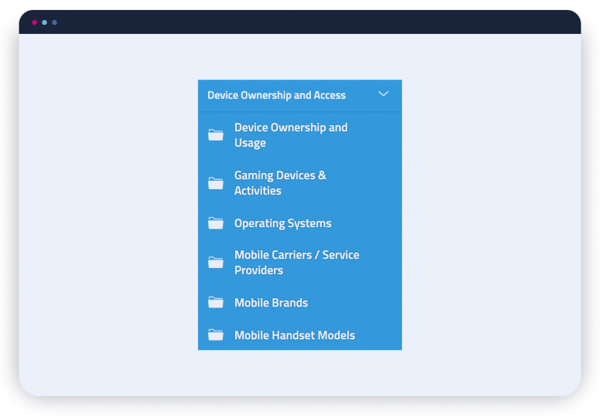Open the Device Ownership and Usage category

pos(291,135)
